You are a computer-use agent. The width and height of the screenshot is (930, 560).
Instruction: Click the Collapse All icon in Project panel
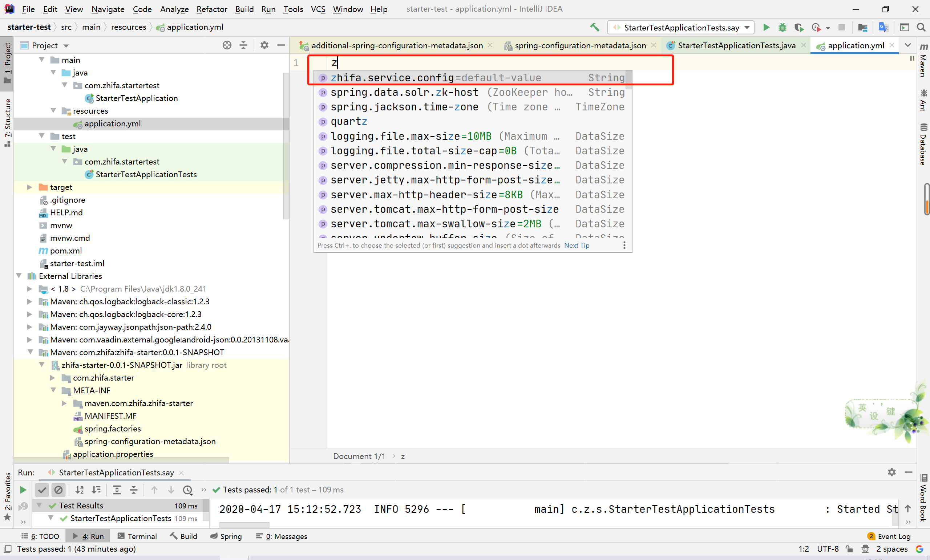click(243, 45)
